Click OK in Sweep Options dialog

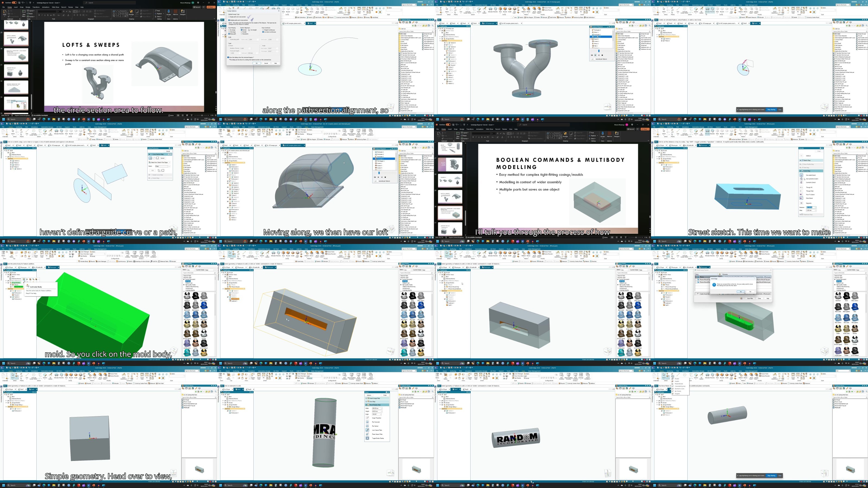pos(257,63)
